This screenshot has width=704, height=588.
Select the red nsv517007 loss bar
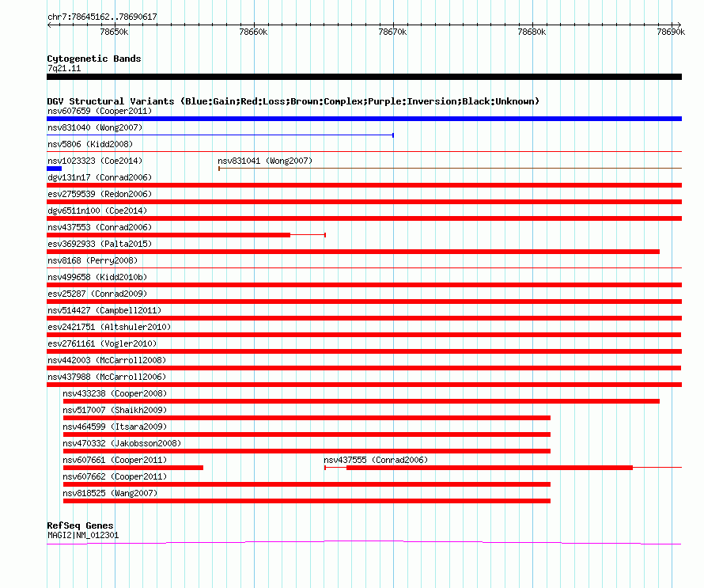307,418
